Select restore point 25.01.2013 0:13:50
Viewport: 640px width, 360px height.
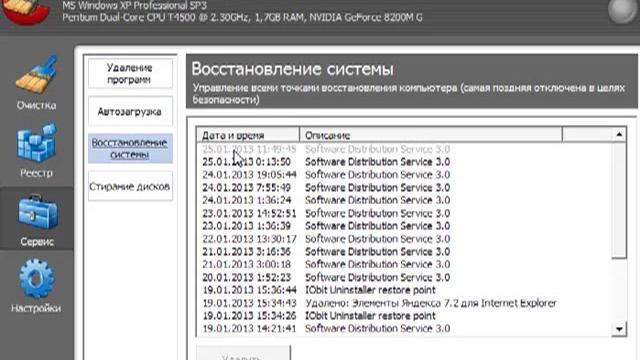tap(404, 162)
